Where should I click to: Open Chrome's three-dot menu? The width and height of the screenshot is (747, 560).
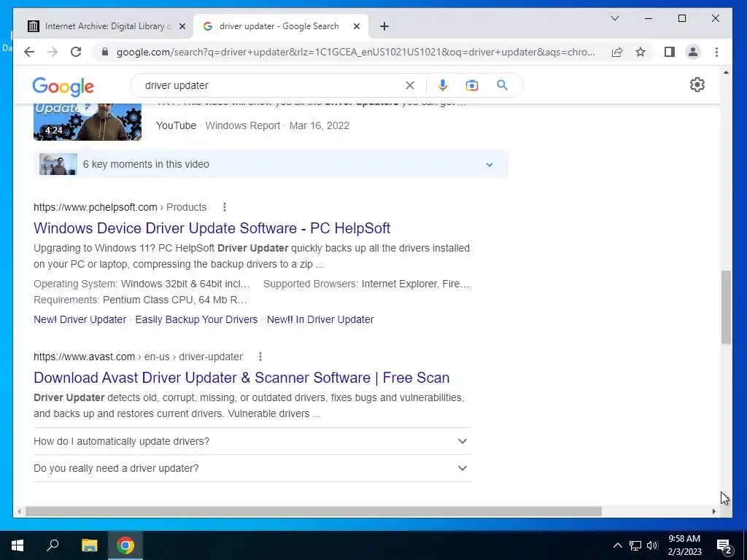coord(716,52)
